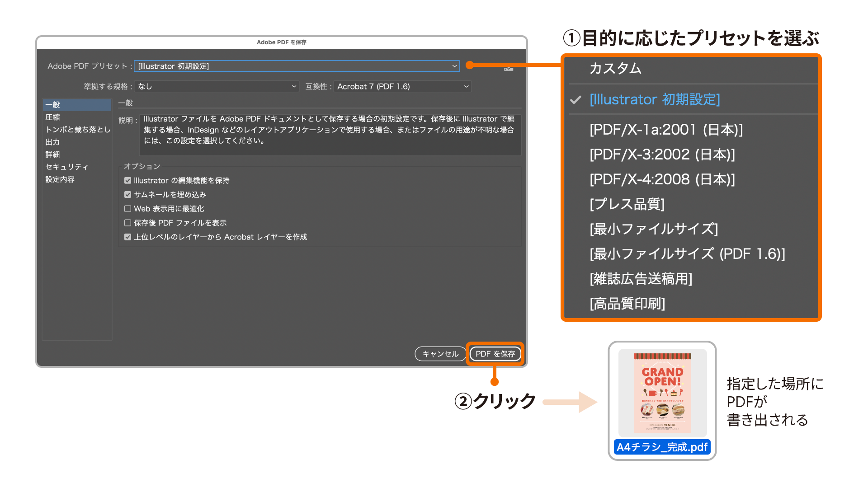Switch to the セキュリティ section
Image resolution: width=868 pixels, height=488 pixels.
(x=67, y=167)
